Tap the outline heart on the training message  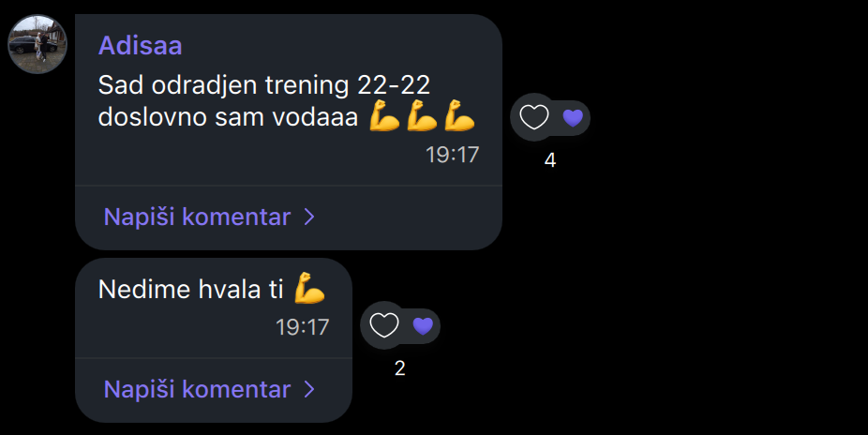tap(534, 117)
